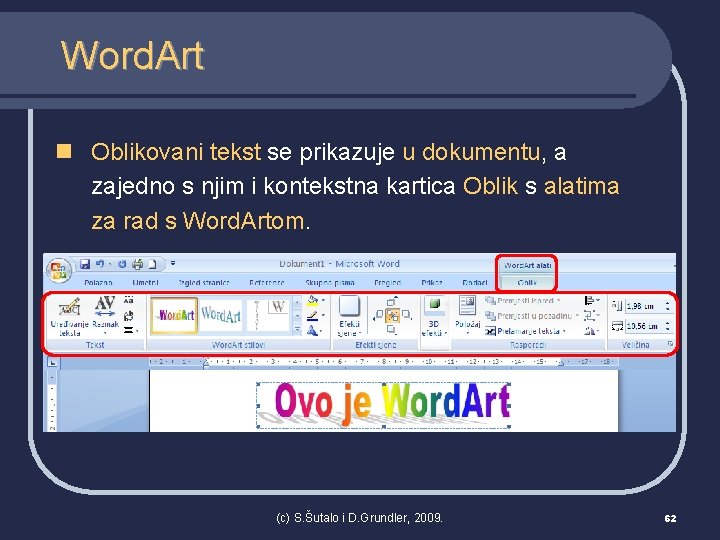Screen dimensions: 720x540
Task: Customize Quick Access Toolbar arrow
Action: point(173,264)
